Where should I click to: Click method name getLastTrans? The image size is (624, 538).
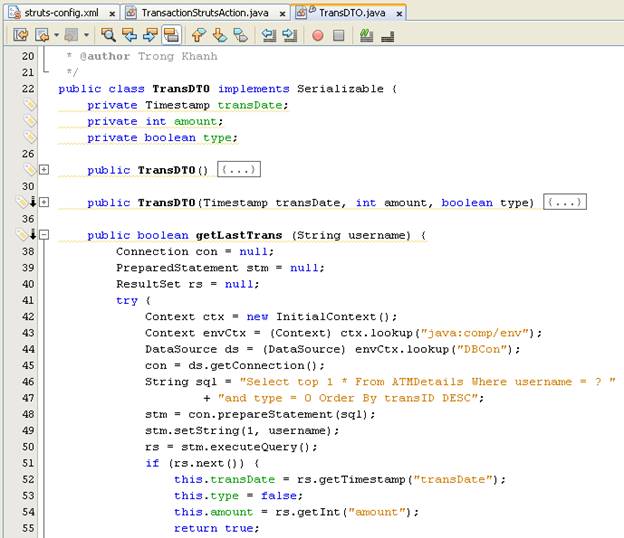click(x=239, y=235)
